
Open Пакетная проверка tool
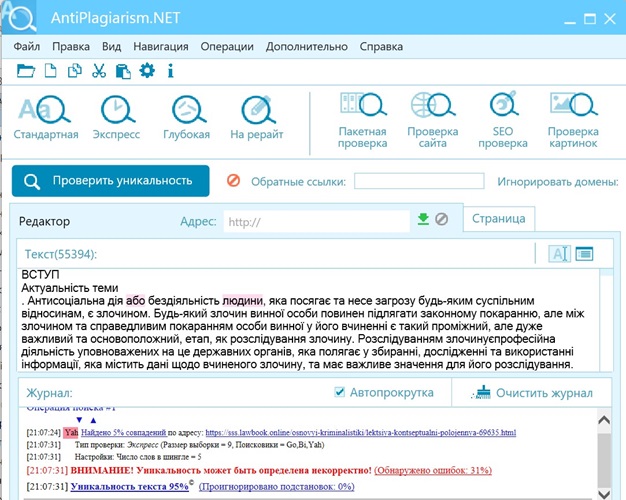(363, 121)
